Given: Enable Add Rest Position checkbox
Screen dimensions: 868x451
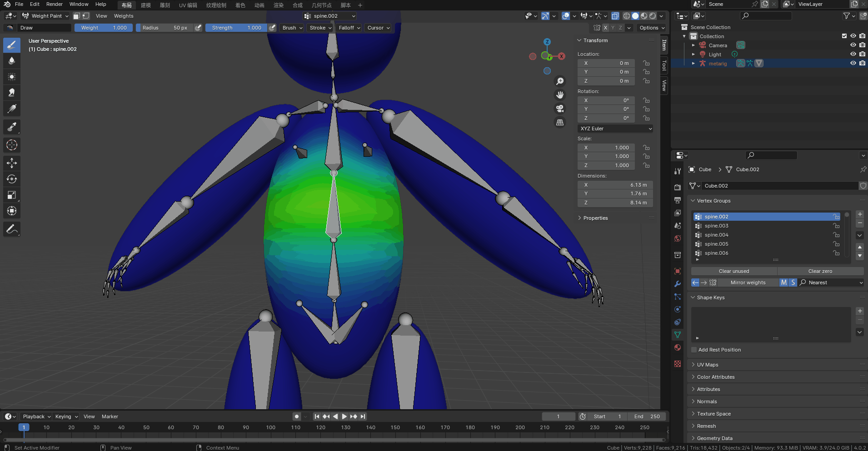Looking at the screenshot, I should (x=694, y=350).
